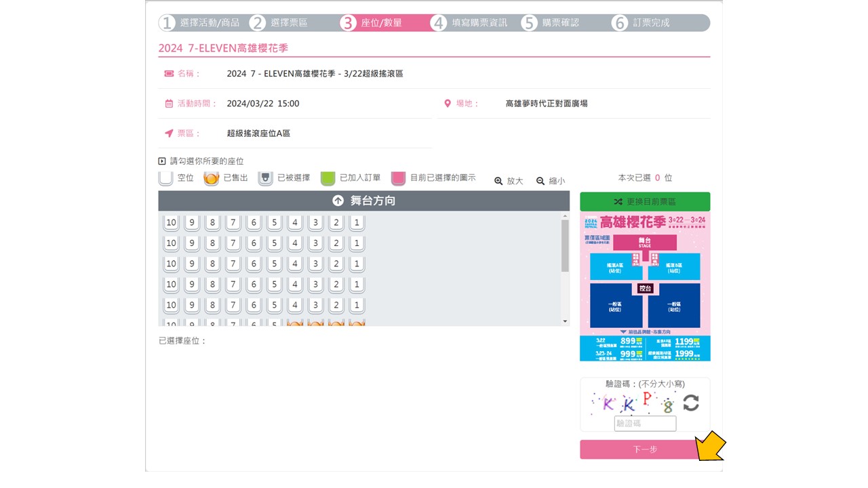This screenshot has height=488, width=868.
Task: Click the seat map vertical scrollbar thumb
Action: click(566, 245)
